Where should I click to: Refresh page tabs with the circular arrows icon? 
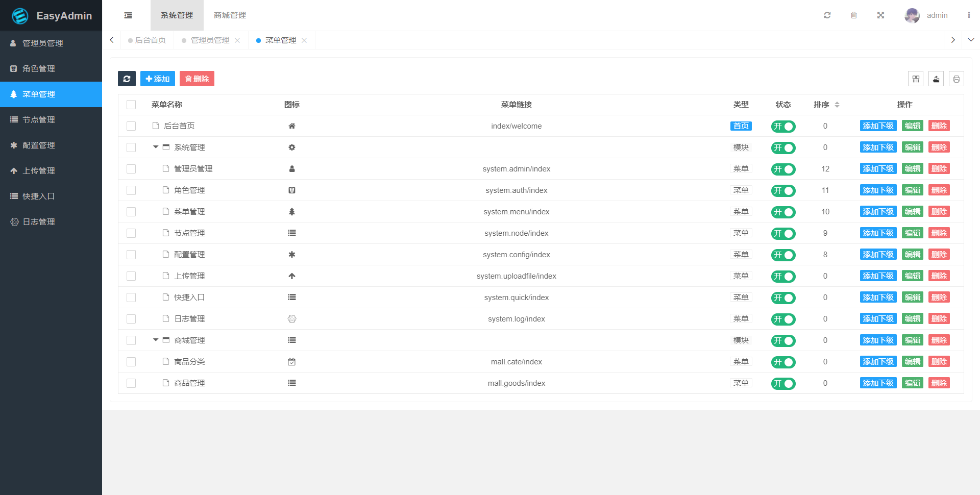tap(827, 15)
